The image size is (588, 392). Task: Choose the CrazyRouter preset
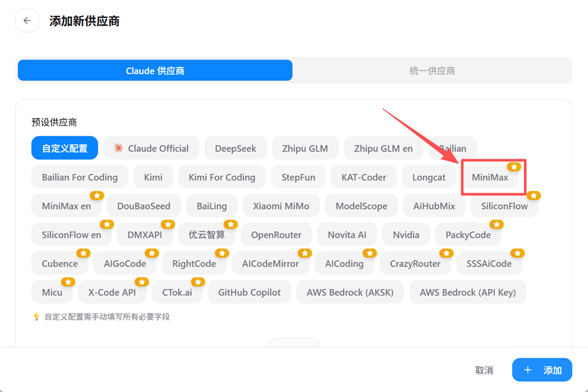[x=415, y=264]
